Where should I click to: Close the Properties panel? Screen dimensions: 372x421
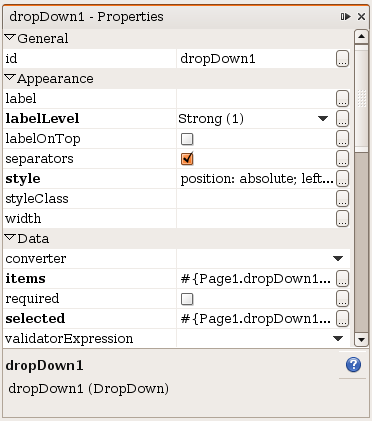point(361,16)
